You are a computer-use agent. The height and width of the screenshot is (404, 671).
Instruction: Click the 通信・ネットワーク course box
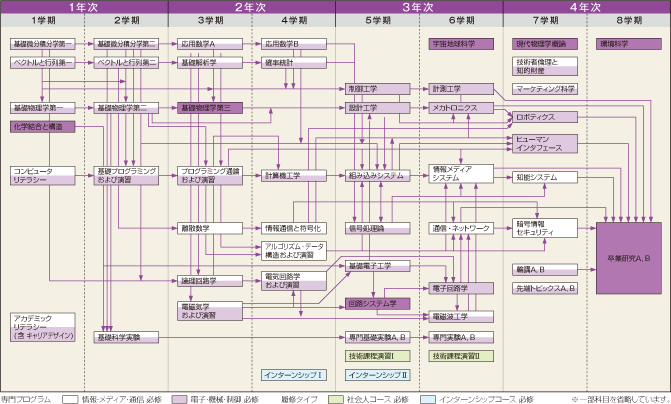[461, 229]
